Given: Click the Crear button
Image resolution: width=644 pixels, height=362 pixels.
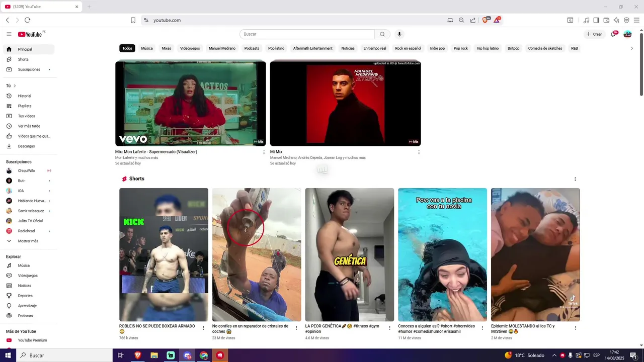Looking at the screenshot, I should pos(594,34).
